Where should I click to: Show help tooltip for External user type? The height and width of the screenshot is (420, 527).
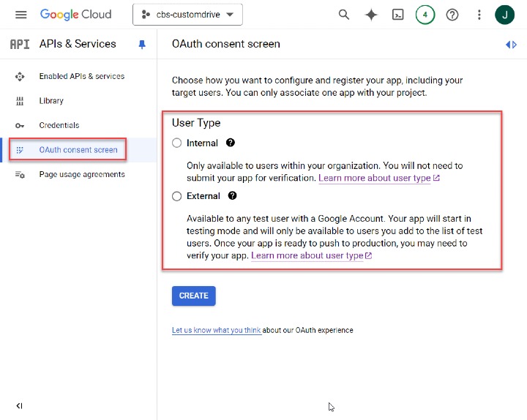233,196
